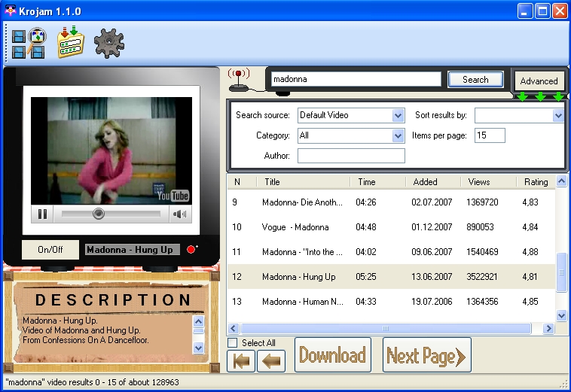This screenshot has height=392, width=571.
Task: Go to the Next Page
Action: [x=427, y=355]
